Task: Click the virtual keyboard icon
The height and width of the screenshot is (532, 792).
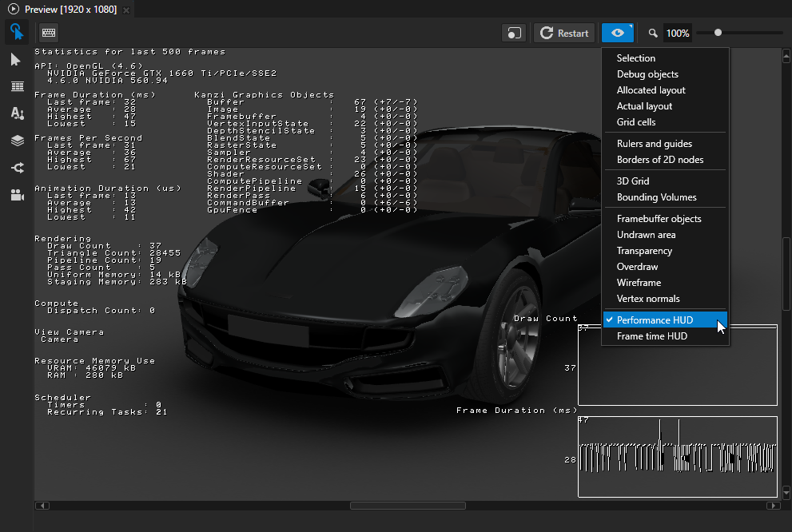Action: (x=48, y=32)
